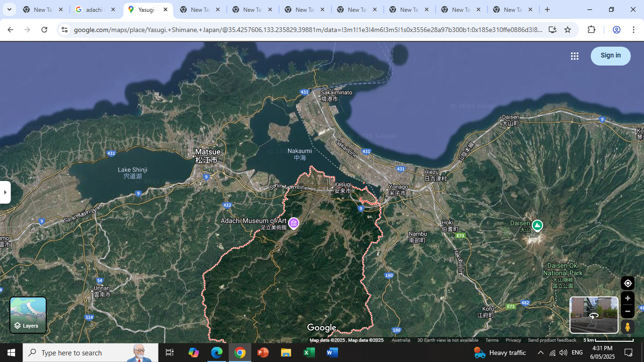The image size is (644, 362).
Task: Open Excel from the taskbar
Action: click(x=309, y=353)
